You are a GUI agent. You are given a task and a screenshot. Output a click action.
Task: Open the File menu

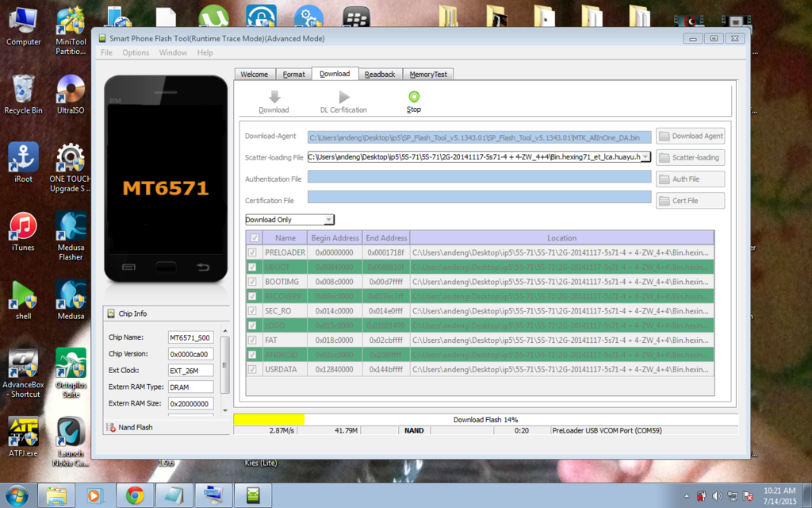pos(107,52)
